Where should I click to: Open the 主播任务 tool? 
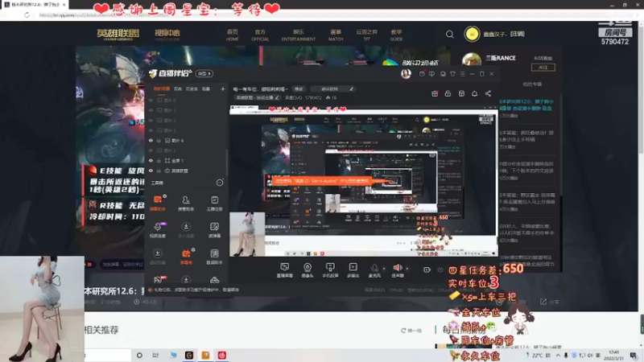(214, 204)
